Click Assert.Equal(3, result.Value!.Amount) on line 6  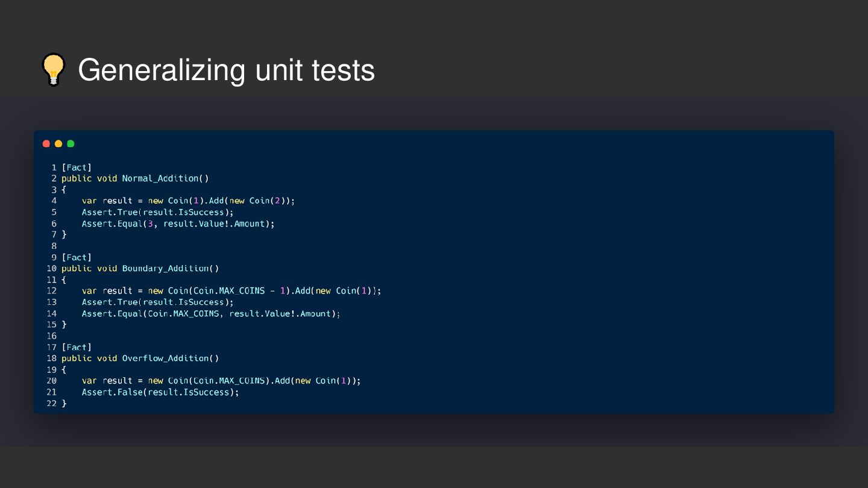176,224
